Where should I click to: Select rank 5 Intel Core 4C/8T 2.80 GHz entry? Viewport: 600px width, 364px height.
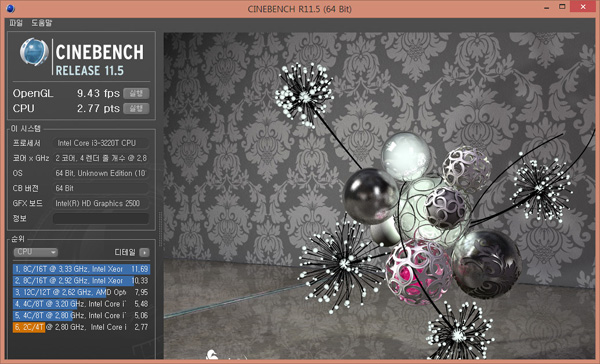[x=81, y=315]
